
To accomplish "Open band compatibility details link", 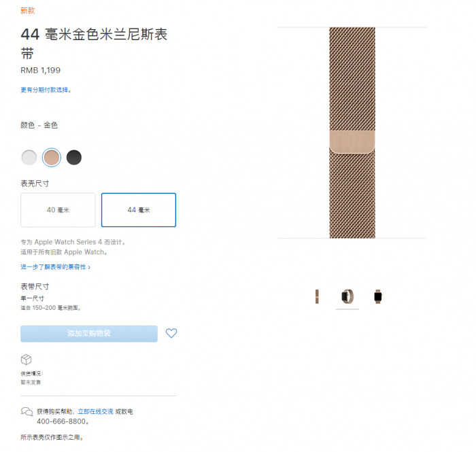I will 56,267.
